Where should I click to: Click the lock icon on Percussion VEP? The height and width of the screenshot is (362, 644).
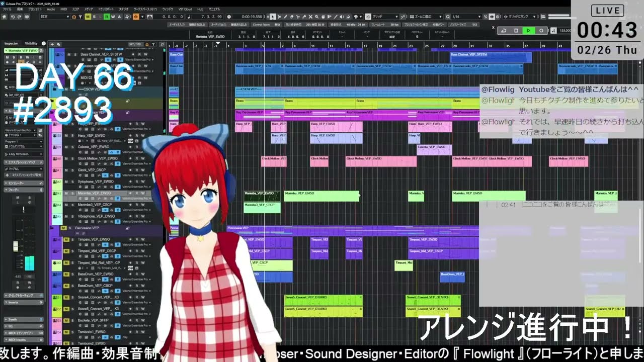pyautogui.click(x=127, y=228)
